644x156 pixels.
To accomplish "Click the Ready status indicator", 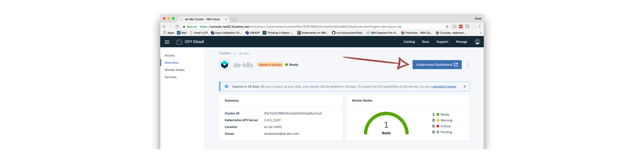I will pyautogui.click(x=291, y=65).
